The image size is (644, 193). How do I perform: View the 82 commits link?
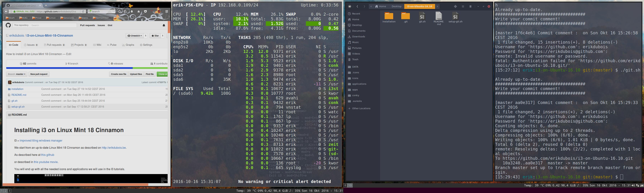pos(28,64)
